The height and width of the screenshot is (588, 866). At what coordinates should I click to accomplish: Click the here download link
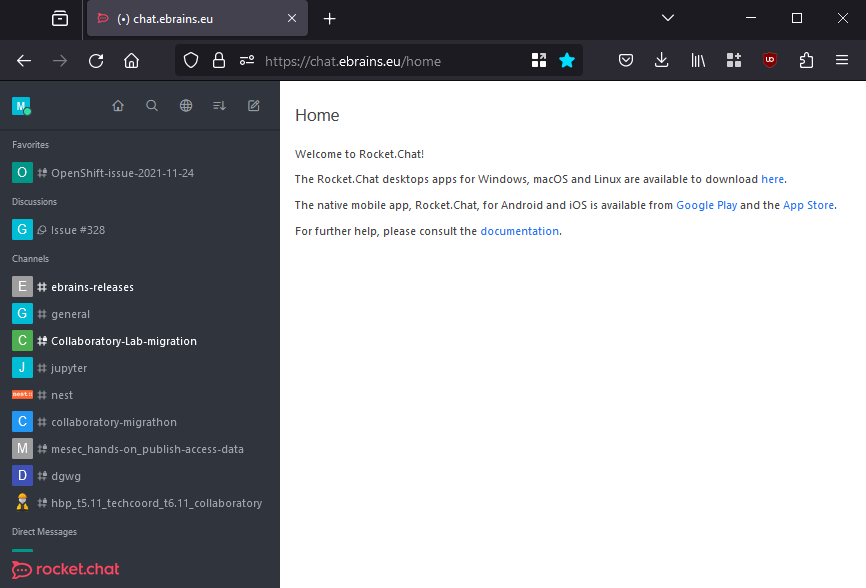coord(772,179)
